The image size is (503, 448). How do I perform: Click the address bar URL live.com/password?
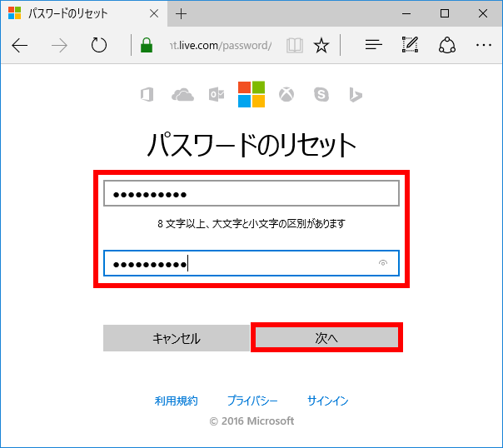(x=221, y=46)
